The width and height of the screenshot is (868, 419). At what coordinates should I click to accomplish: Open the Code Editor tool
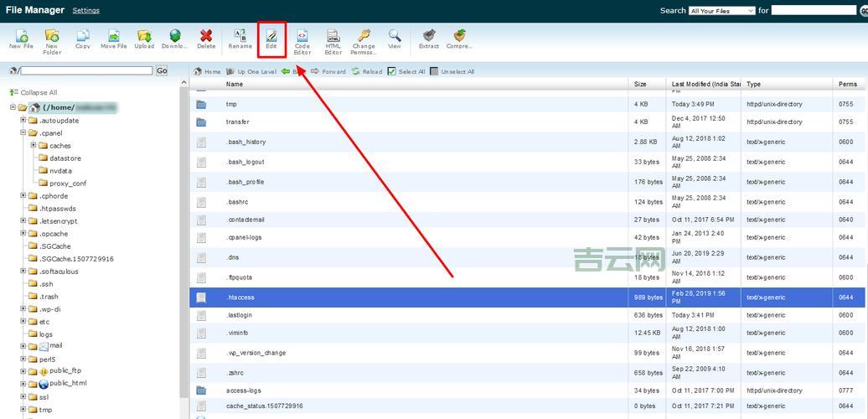[302, 39]
